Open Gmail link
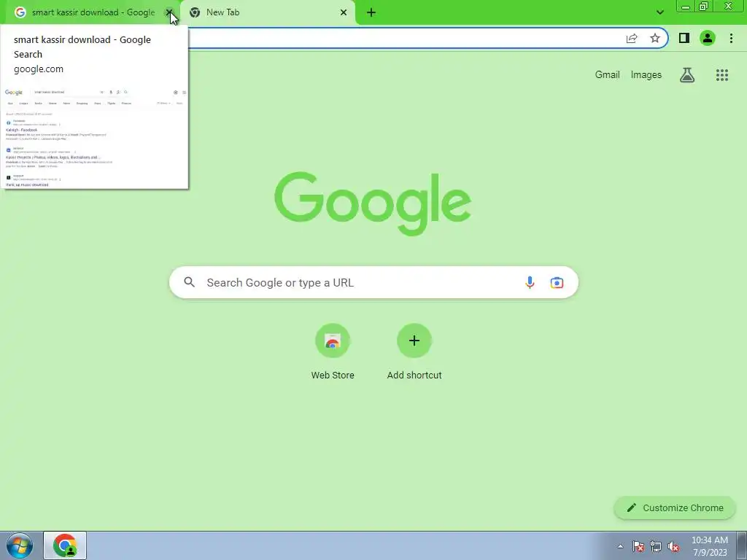747x560 pixels. tap(607, 75)
